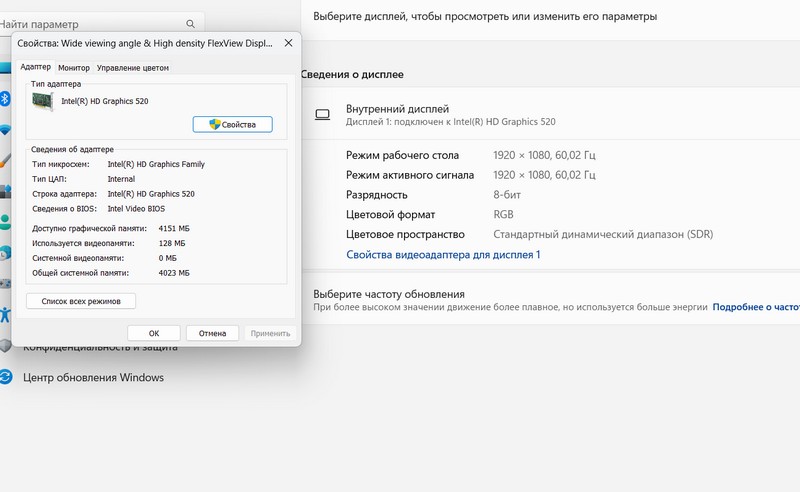Screen dimensions: 800x492
Task: Focus the Найти параметр search field
Action: 90,24
